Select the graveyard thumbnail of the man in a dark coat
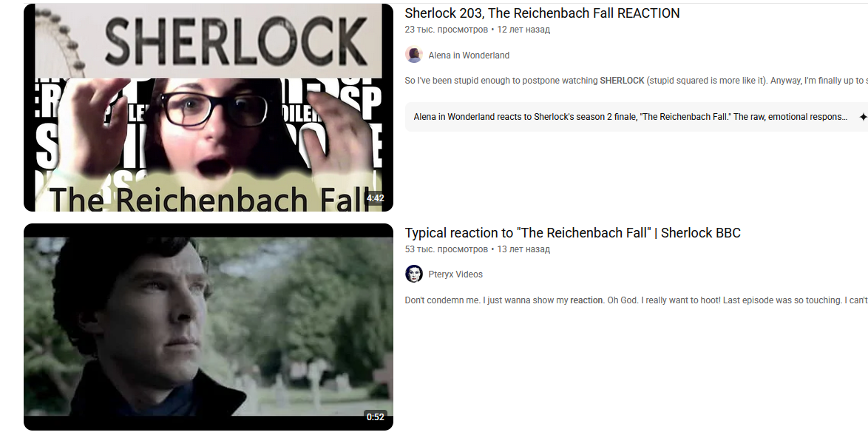This screenshot has height=435, width=868. click(x=208, y=327)
